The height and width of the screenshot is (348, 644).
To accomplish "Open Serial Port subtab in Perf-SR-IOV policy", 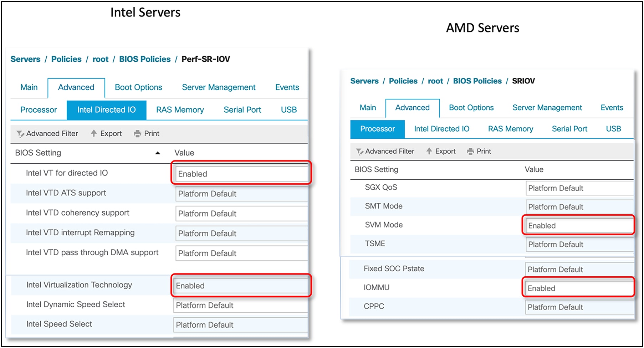I will [x=242, y=110].
